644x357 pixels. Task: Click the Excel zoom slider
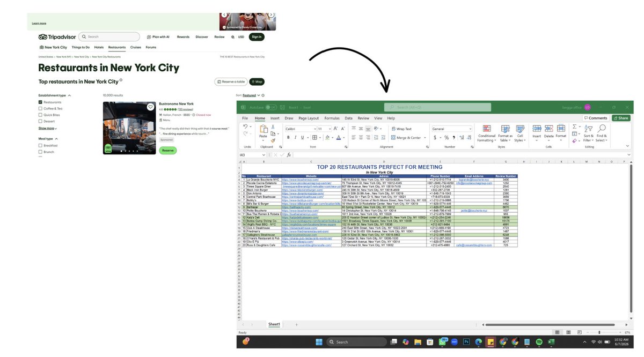tap(599, 332)
